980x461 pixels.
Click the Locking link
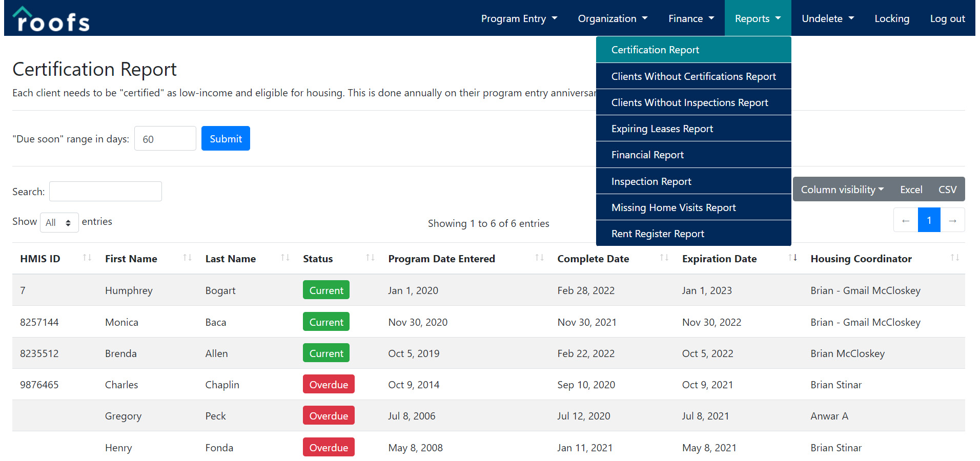[x=892, y=18]
